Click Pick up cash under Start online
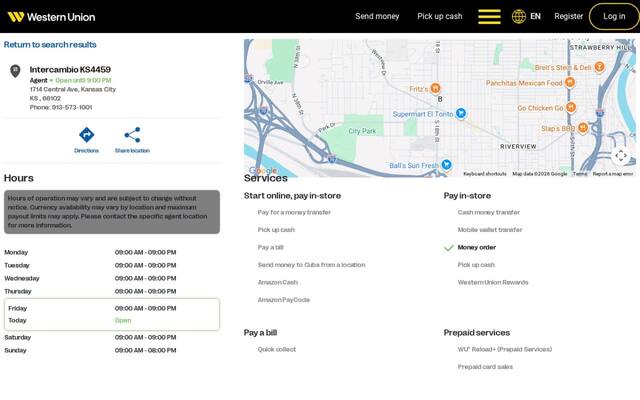Screen dimensions: 640x400 (x=276, y=230)
